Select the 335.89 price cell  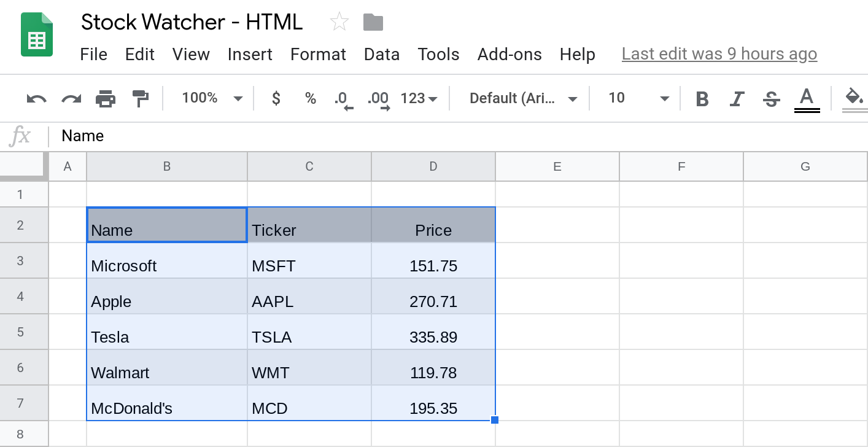(433, 332)
